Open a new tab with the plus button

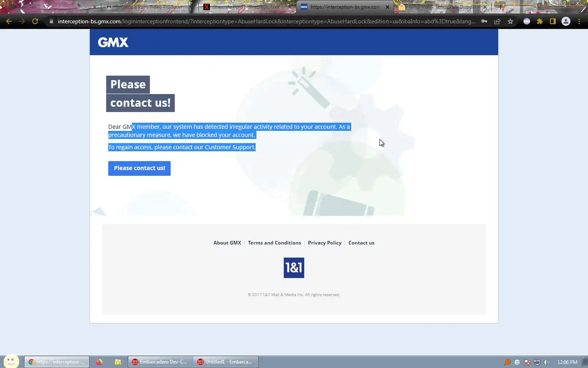[501, 7]
